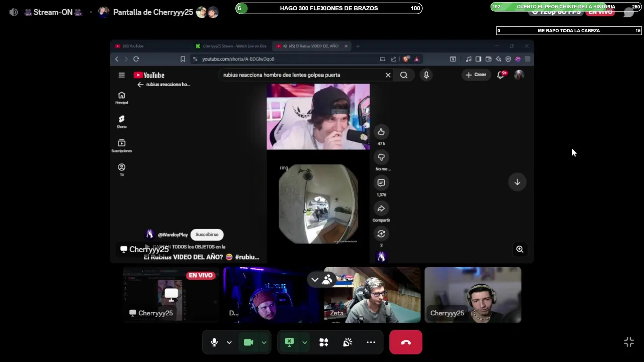The image size is (644, 362).
Task: Collapse participants with the chevron members button
Action: tap(321, 279)
